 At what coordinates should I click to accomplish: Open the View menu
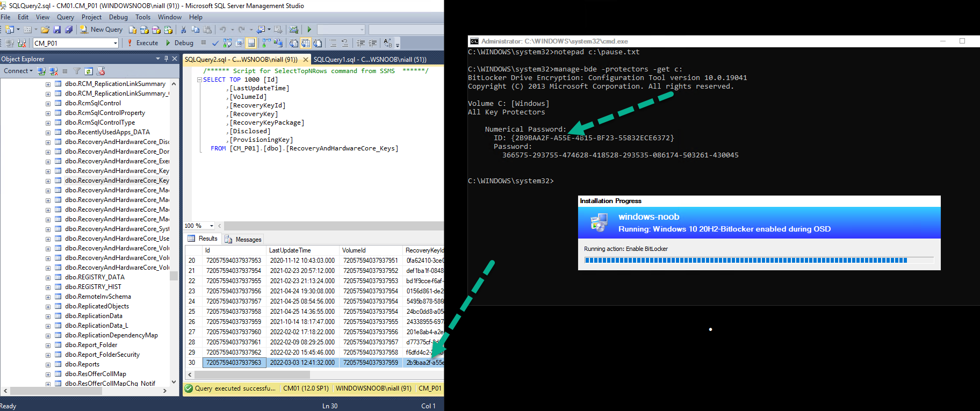pos(42,17)
